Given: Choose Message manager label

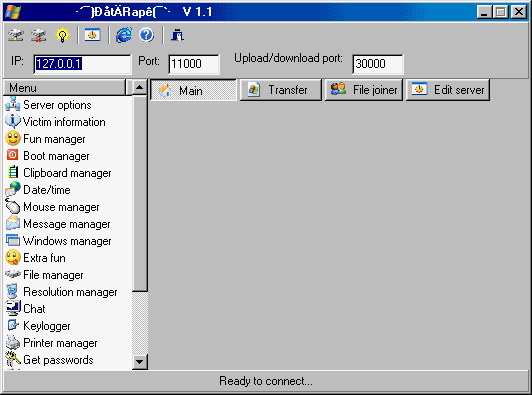Looking at the screenshot, I should pos(67,224).
